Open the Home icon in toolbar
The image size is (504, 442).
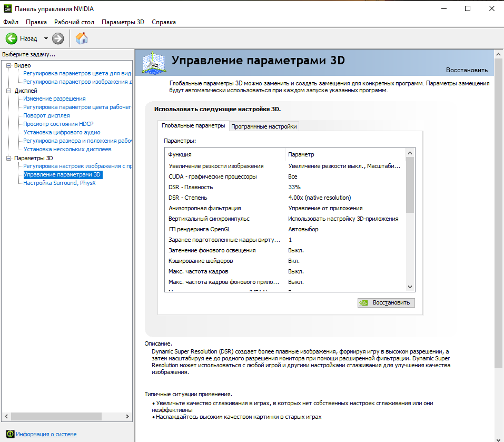tap(82, 38)
